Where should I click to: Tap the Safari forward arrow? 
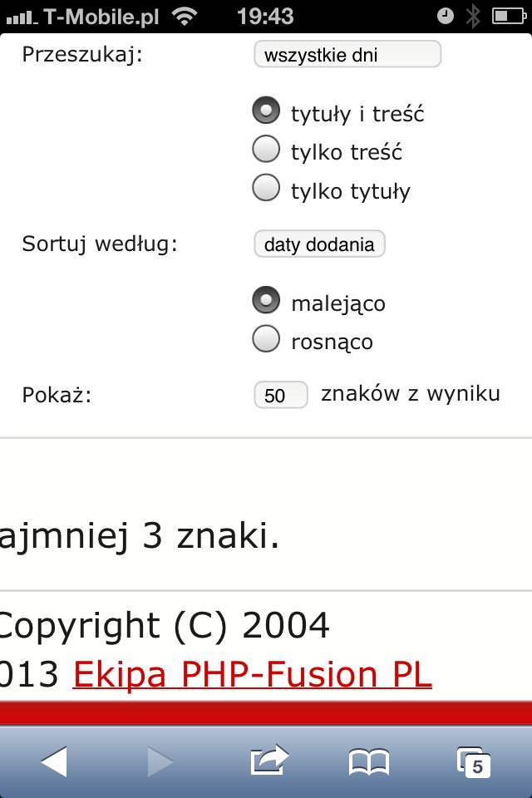tap(160, 761)
